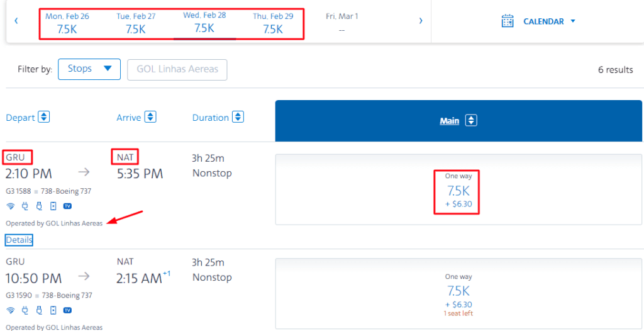The height and width of the screenshot is (331, 644).
Task: Sort flights by Depart time
Action: 44,117
